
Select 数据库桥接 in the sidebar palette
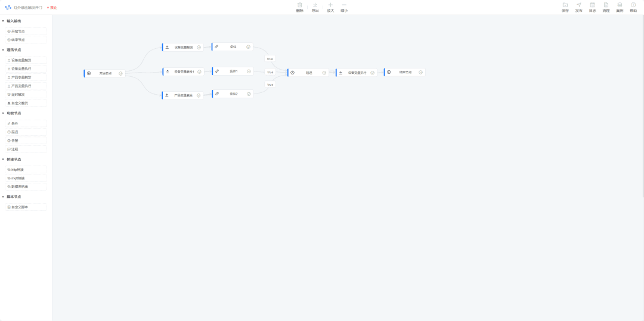(26, 186)
